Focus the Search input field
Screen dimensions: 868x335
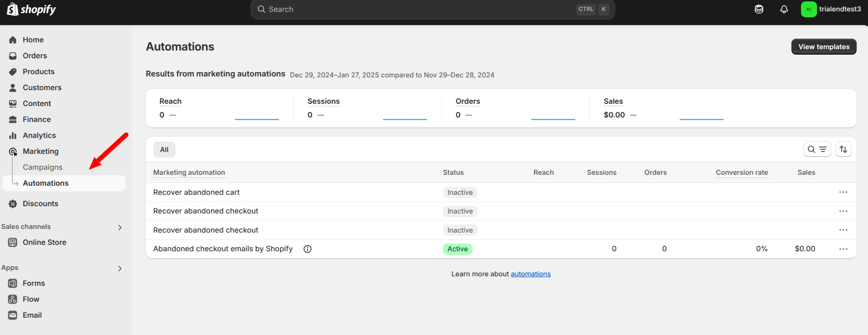(419, 10)
